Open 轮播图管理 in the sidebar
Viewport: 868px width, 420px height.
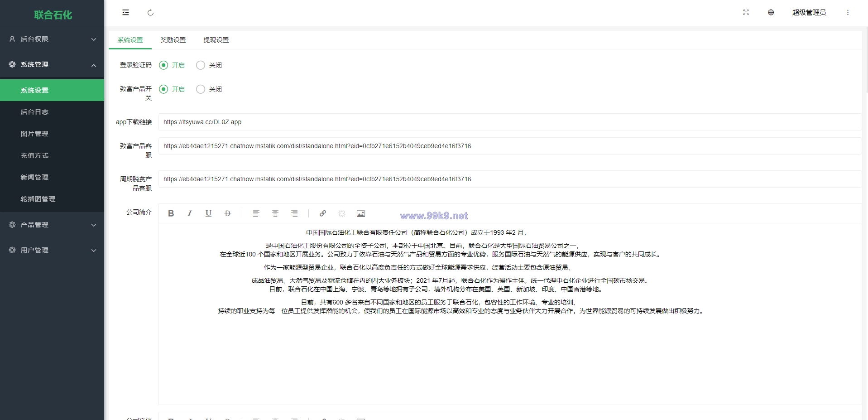point(52,199)
